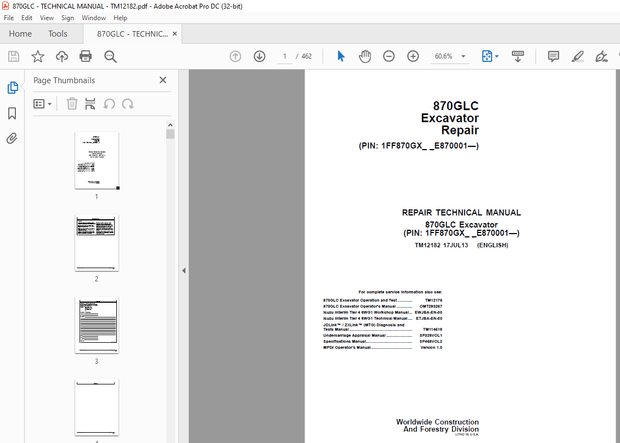The height and width of the screenshot is (443, 620).
Task: Open the Sign menu
Action: click(x=68, y=18)
